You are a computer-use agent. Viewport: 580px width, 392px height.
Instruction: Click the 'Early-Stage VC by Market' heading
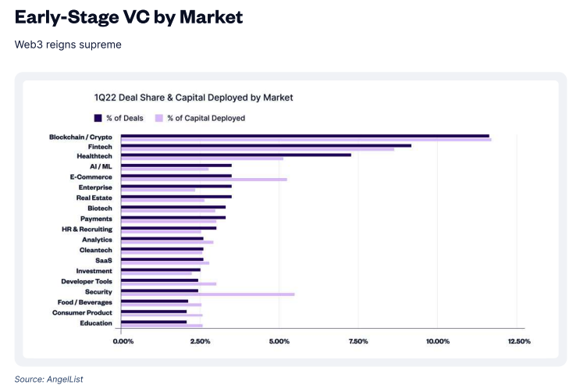point(129,17)
